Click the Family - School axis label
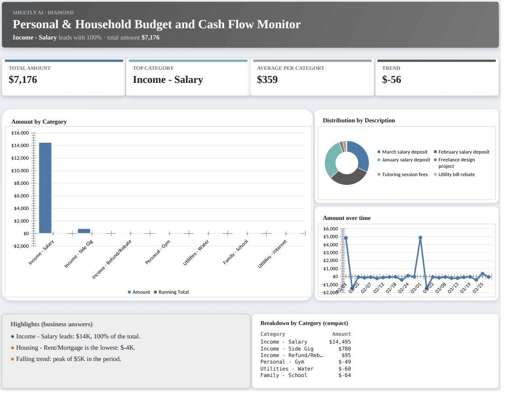Screen dimensions: 532x400 235,252
